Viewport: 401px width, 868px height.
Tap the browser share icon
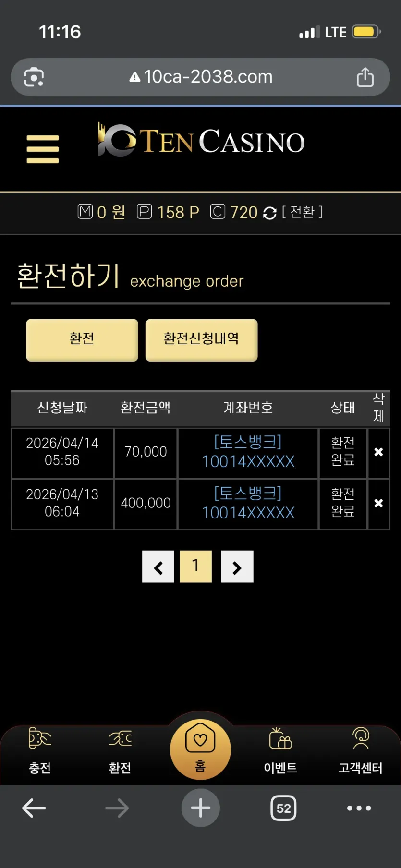[365, 77]
